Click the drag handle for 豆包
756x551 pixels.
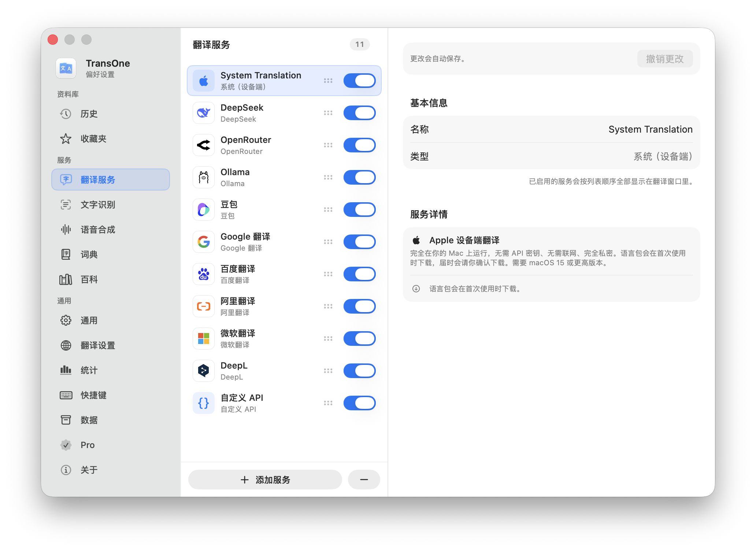coord(328,210)
